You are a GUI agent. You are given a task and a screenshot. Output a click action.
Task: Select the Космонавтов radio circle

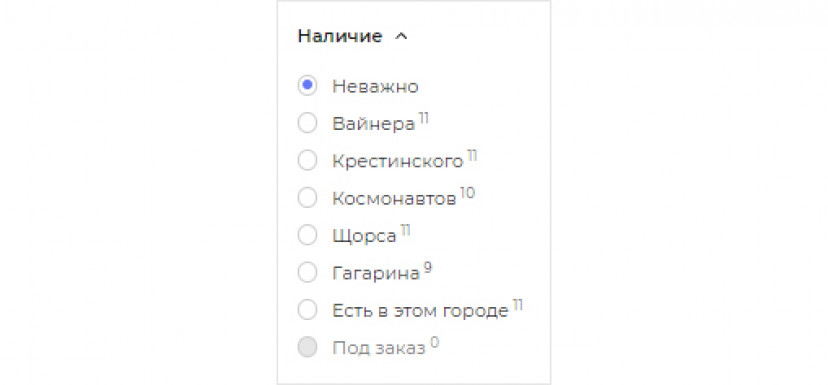tap(307, 198)
